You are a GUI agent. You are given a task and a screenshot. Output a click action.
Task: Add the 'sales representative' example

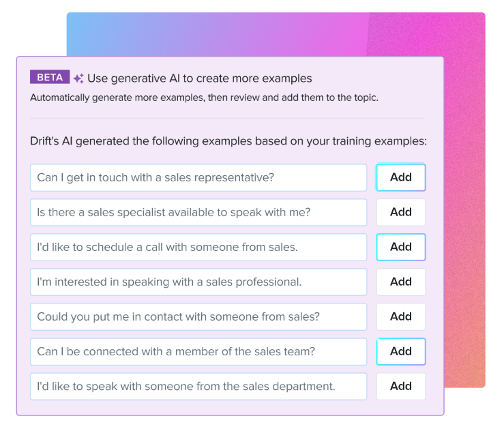(x=401, y=177)
